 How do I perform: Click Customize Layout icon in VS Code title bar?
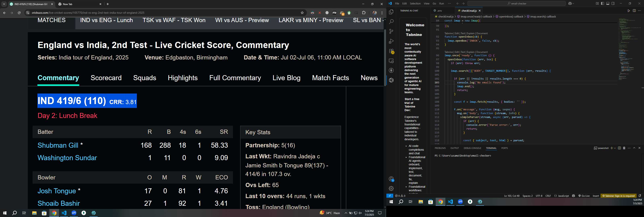(x=597, y=3)
